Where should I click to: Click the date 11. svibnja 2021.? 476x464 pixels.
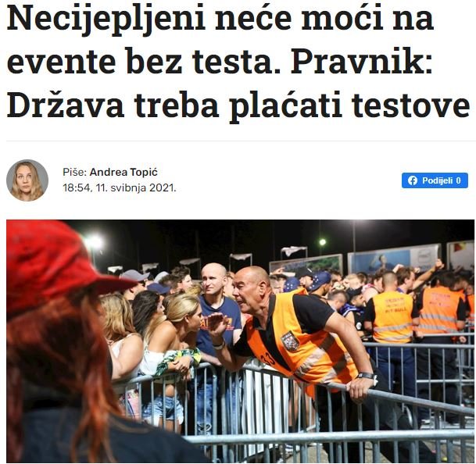click(136, 187)
